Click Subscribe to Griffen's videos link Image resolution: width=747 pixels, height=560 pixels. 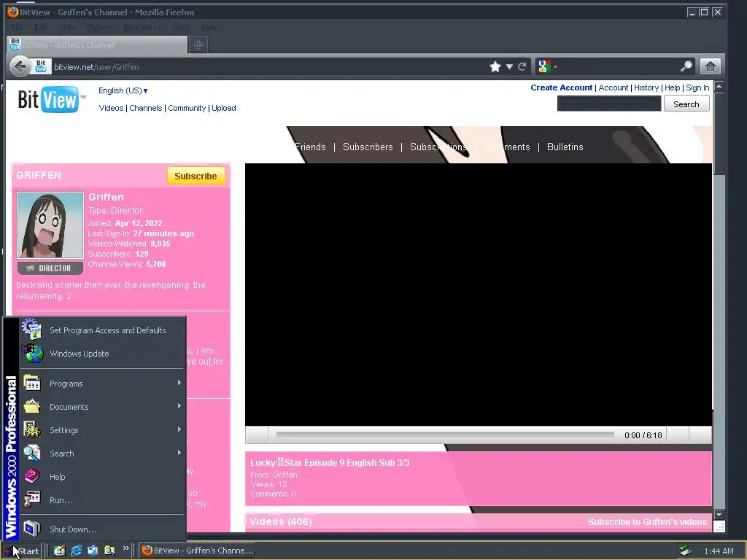click(648, 522)
